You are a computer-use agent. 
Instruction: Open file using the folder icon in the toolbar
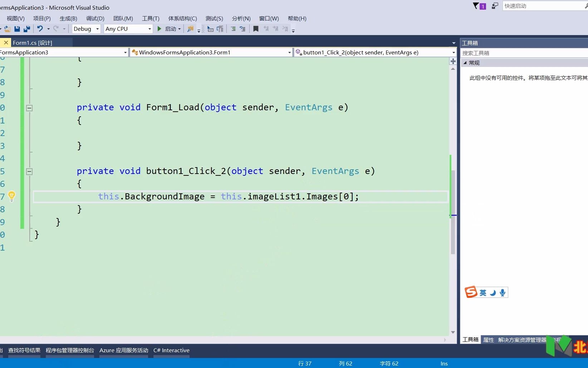click(x=7, y=29)
